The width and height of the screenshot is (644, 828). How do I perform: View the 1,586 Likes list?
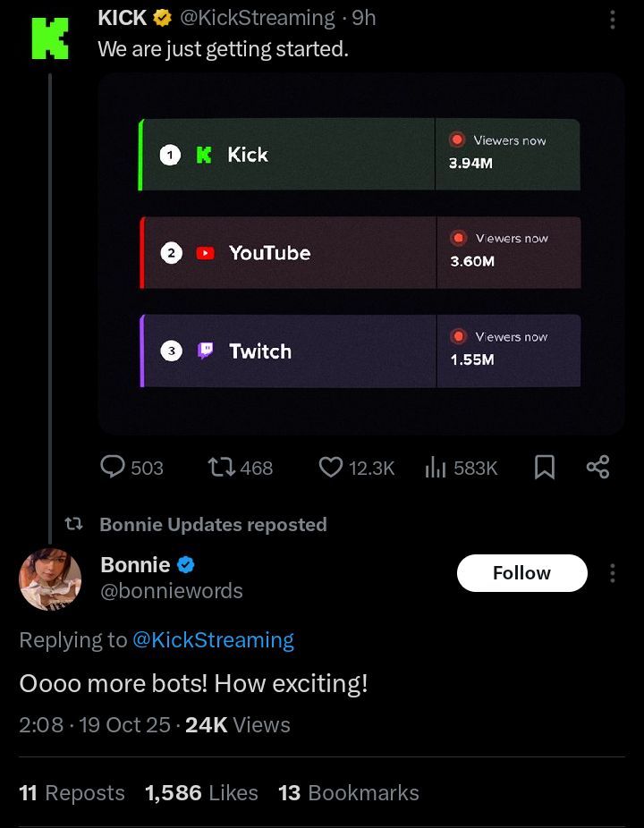pos(201,793)
